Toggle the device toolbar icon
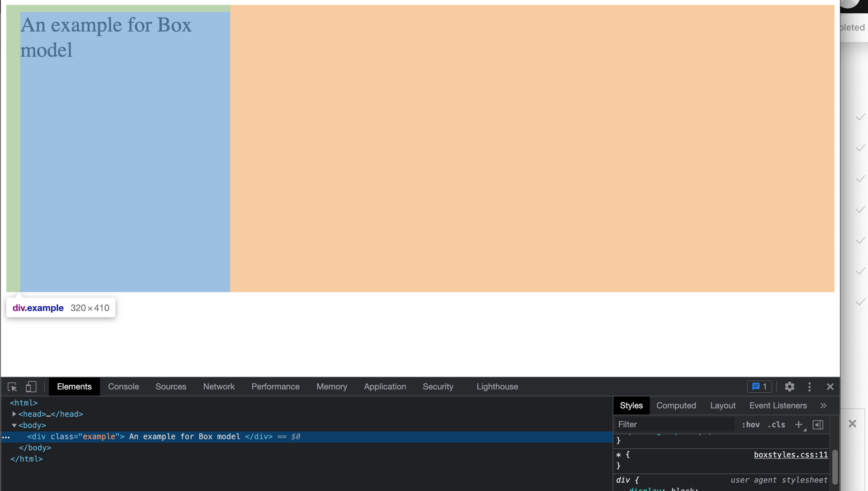The height and width of the screenshot is (491, 868). [31, 387]
